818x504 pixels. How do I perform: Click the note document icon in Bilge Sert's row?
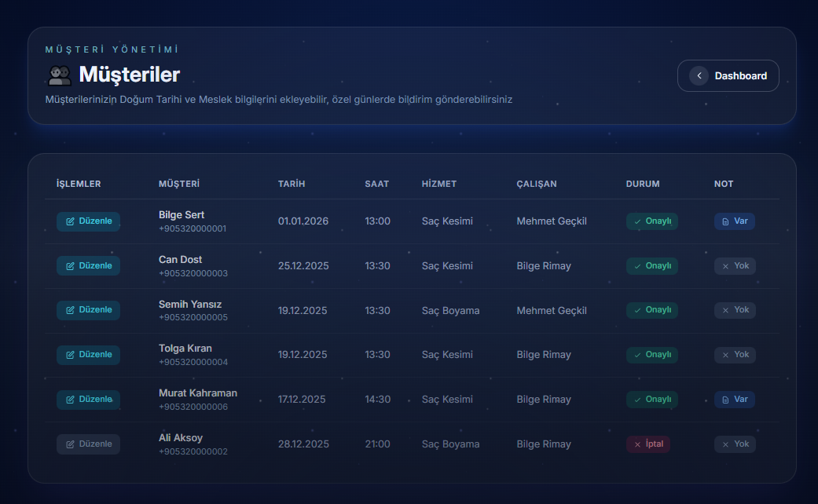pos(725,221)
